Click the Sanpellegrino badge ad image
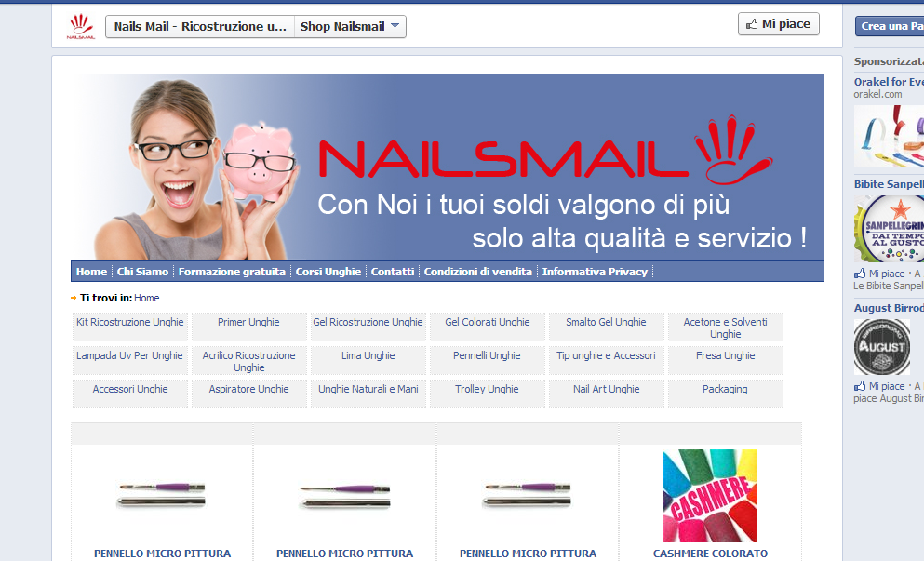Viewport: 924px width, 561px height. [x=889, y=229]
